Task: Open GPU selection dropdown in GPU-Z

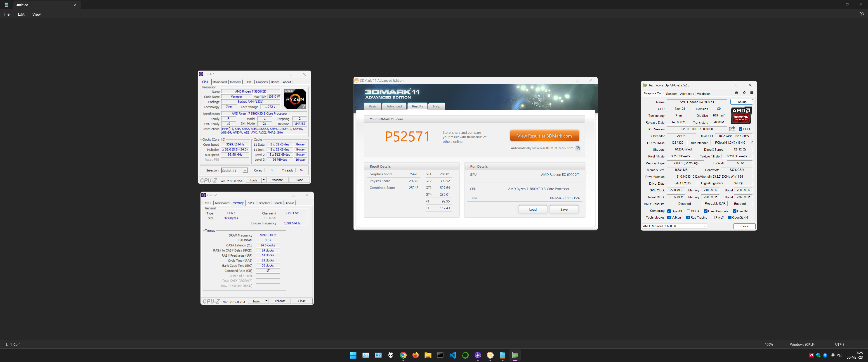Action: [x=674, y=226]
